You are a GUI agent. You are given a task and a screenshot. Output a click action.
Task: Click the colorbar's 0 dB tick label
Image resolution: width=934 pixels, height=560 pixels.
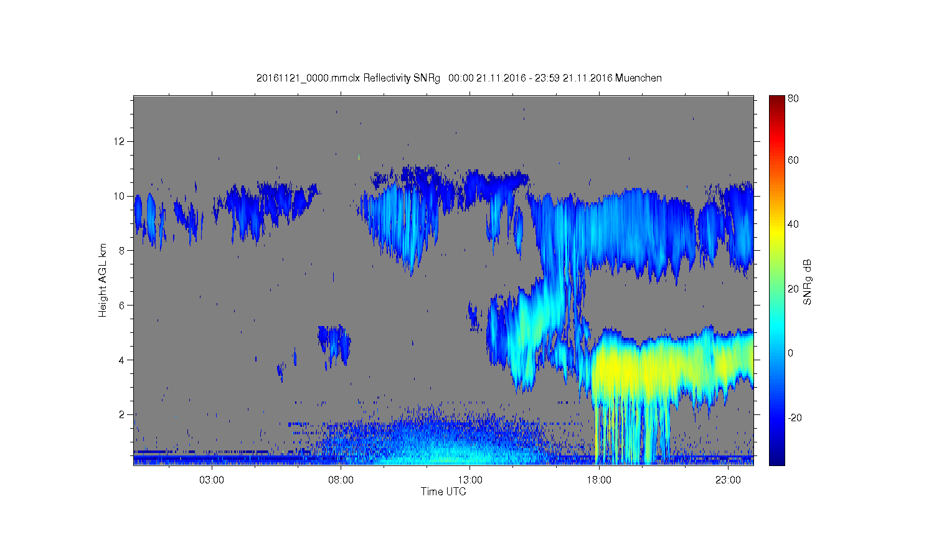pyautogui.click(x=791, y=353)
